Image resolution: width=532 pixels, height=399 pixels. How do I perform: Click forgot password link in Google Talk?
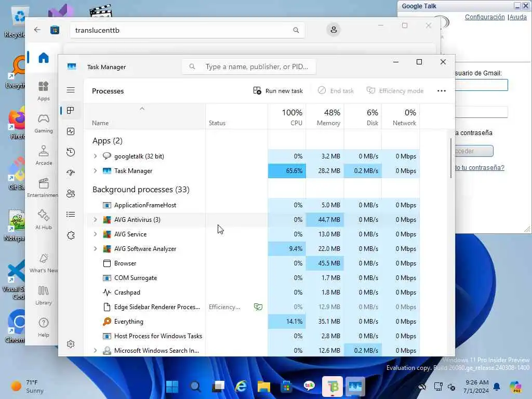pos(479,168)
